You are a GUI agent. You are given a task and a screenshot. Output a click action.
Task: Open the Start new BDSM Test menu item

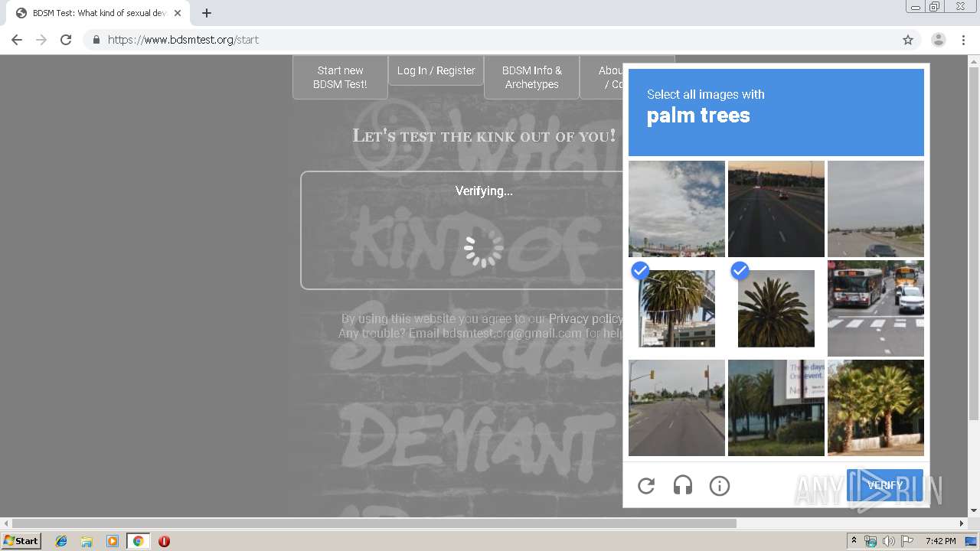[x=340, y=77]
